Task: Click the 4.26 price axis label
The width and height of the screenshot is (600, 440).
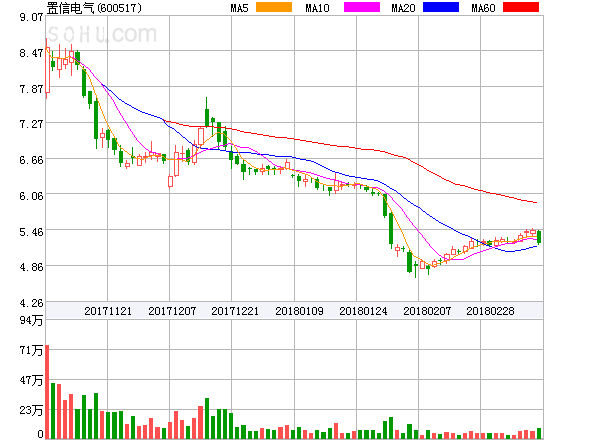Action: click(x=31, y=303)
